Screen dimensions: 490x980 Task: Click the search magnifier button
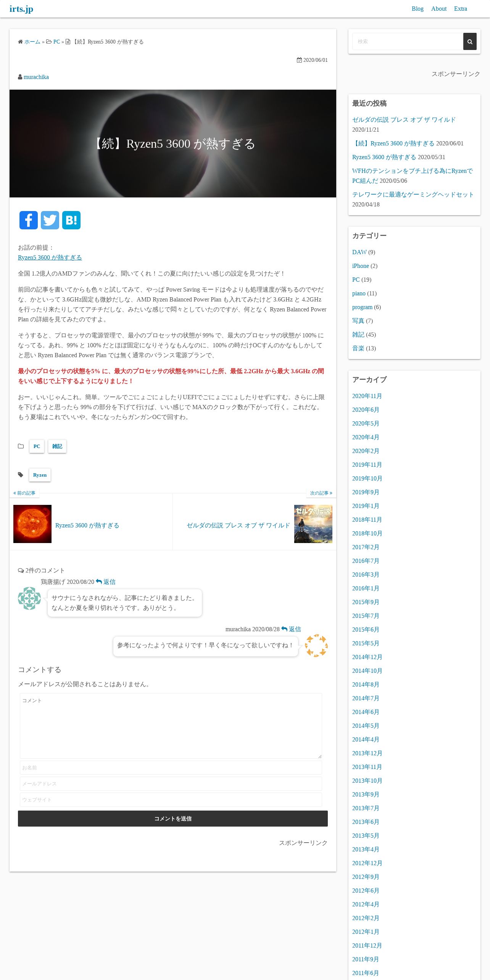(470, 42)
